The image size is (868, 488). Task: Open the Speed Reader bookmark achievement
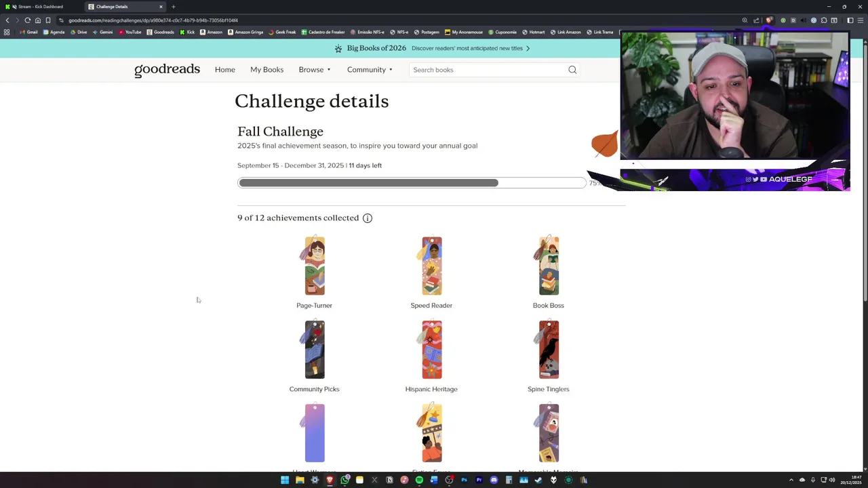coord(431,266)
